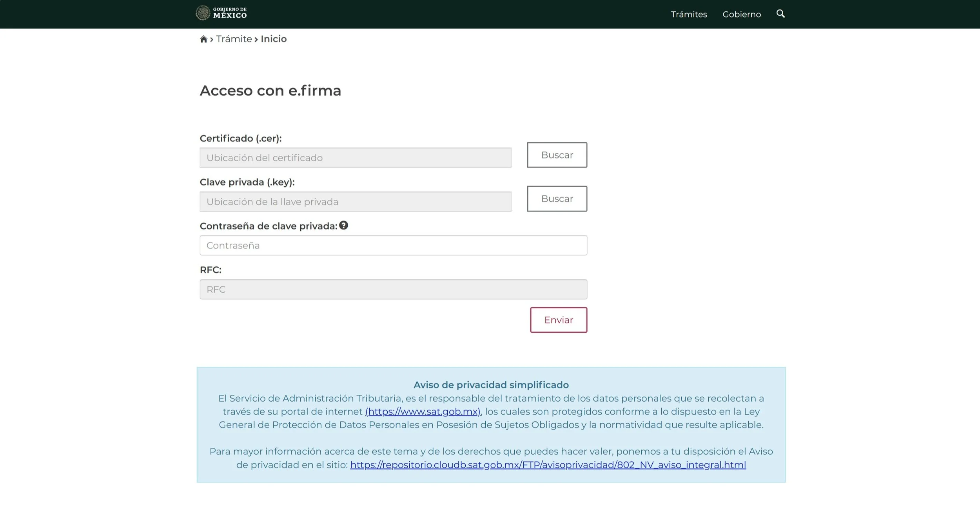Click the Acceso con e.firma heading
Image resolution: width=980 pixels, height=510 pixels.
270,91
